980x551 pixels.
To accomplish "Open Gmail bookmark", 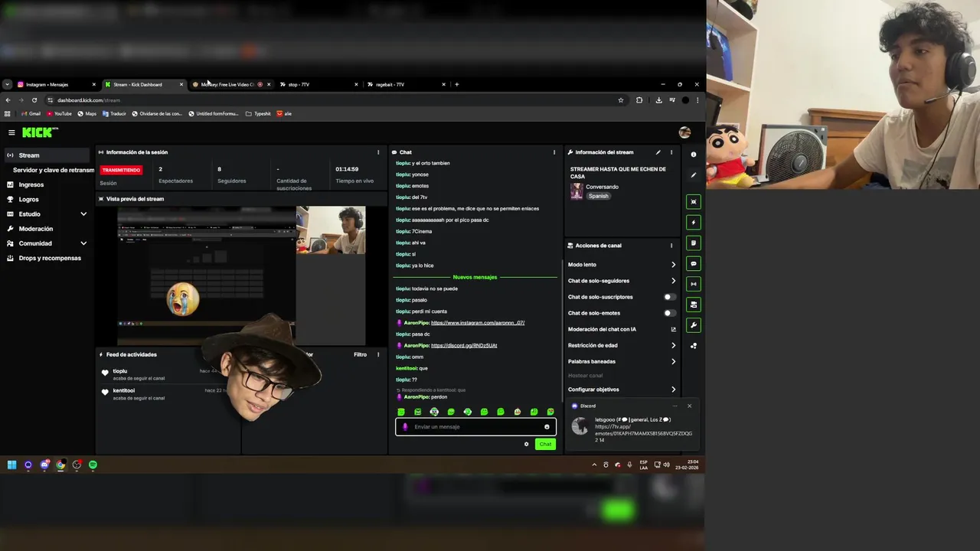I will [31, 113].
